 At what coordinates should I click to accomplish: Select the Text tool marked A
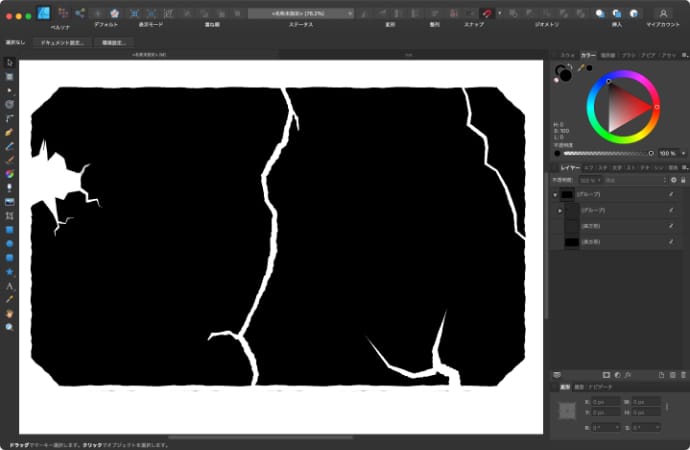9,285
